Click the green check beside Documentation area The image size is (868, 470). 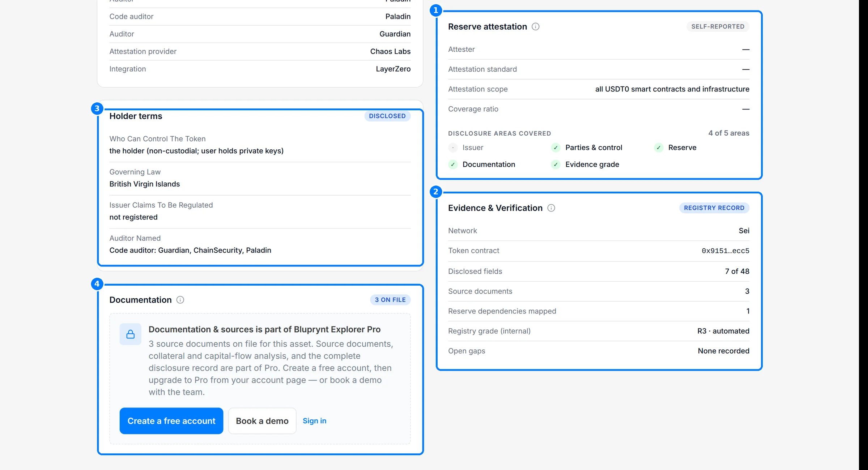[453, 164]
